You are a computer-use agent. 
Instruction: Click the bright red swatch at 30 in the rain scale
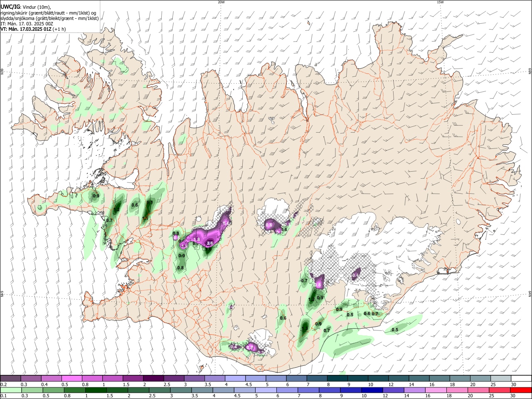click(521, 390)
